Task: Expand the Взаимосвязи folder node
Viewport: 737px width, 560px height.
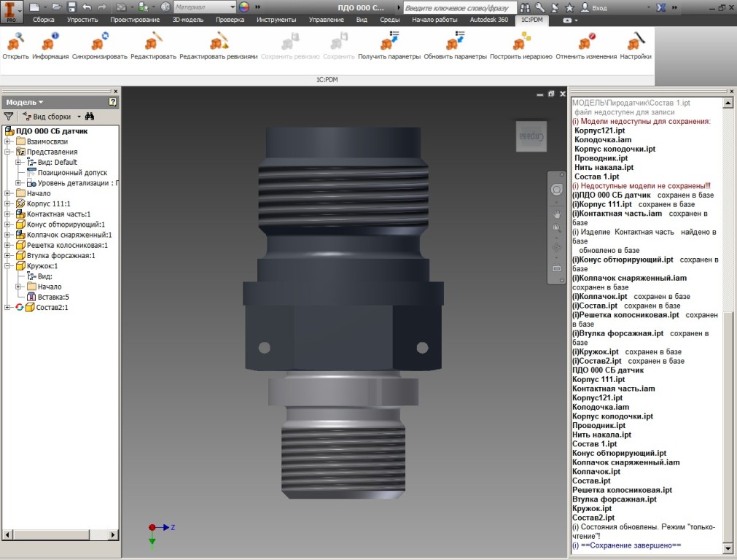Action: coord(8,141)
